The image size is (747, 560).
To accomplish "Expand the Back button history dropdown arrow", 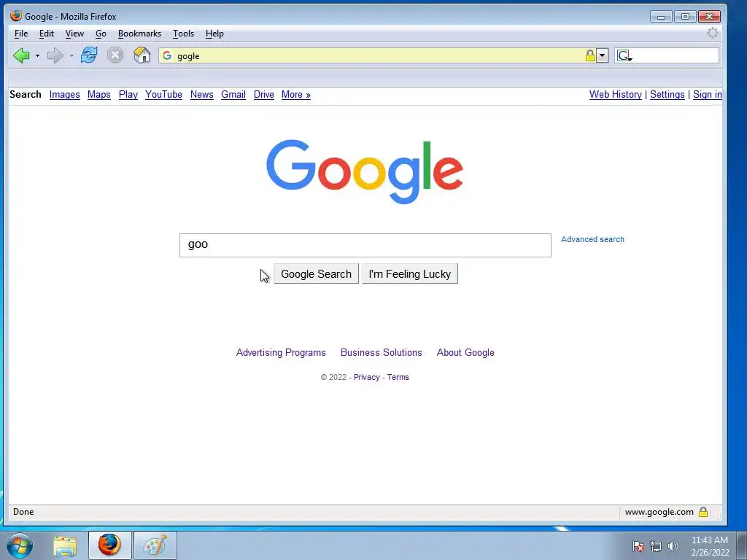I will (37, 55).
